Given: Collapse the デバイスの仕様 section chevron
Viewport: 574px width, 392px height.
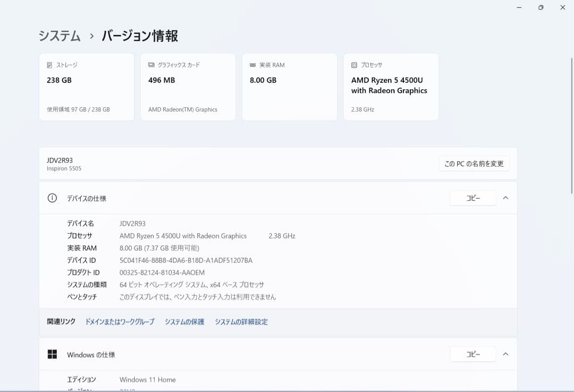Looking at the screenshot, I should (505, 198).
